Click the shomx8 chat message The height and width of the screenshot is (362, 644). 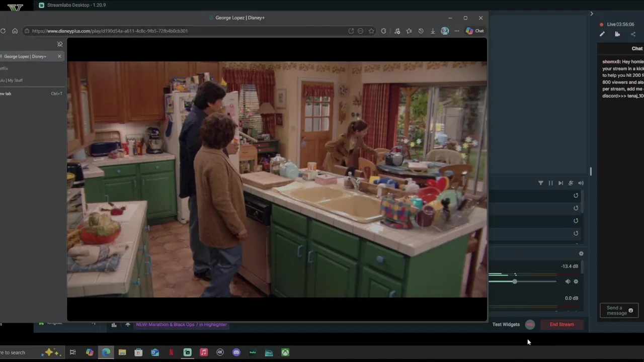point(623,79)
